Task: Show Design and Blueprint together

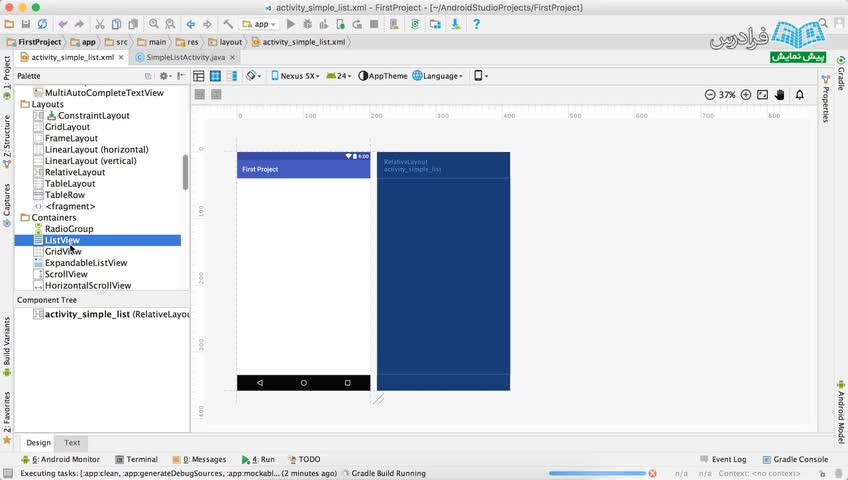Action: (x=232, y=76)
